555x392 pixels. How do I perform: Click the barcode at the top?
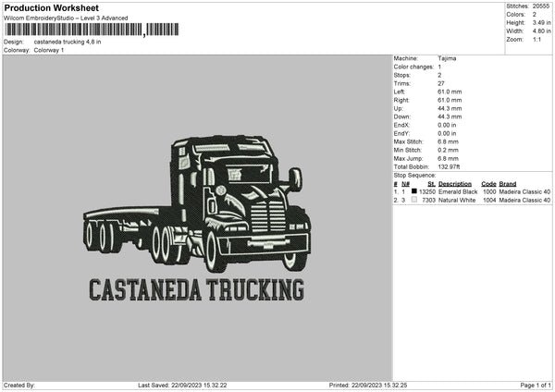[92, 30]
